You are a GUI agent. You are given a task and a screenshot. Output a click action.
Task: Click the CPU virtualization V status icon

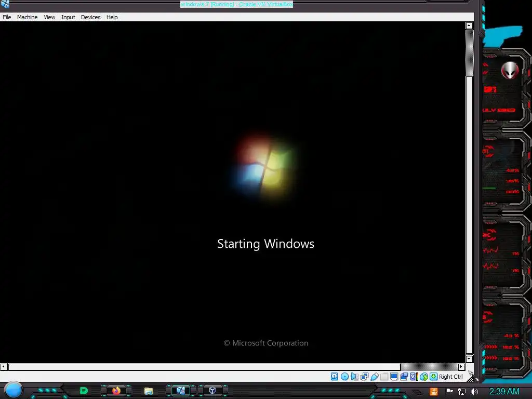pos(414,376)
